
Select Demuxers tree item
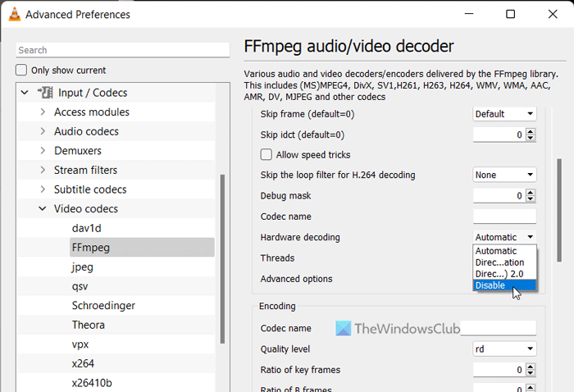pyautogui.click(x=78, y=150)
